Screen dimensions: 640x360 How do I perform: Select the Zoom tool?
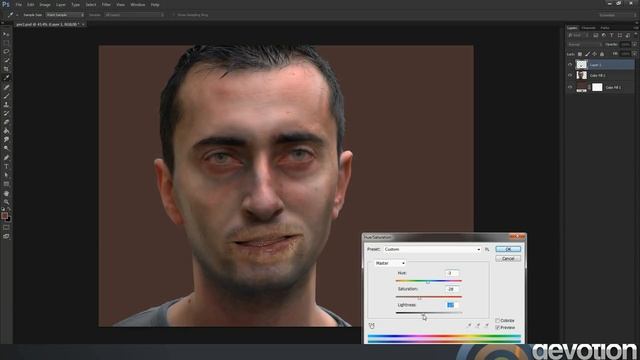(x=6, y=202)
